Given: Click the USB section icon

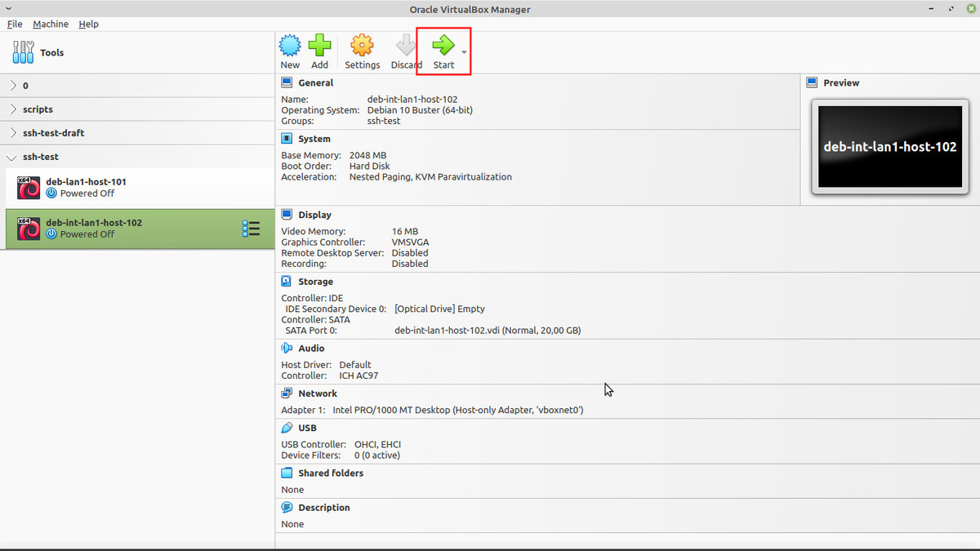Looking at the screenshot, I should tap(287, 428).
